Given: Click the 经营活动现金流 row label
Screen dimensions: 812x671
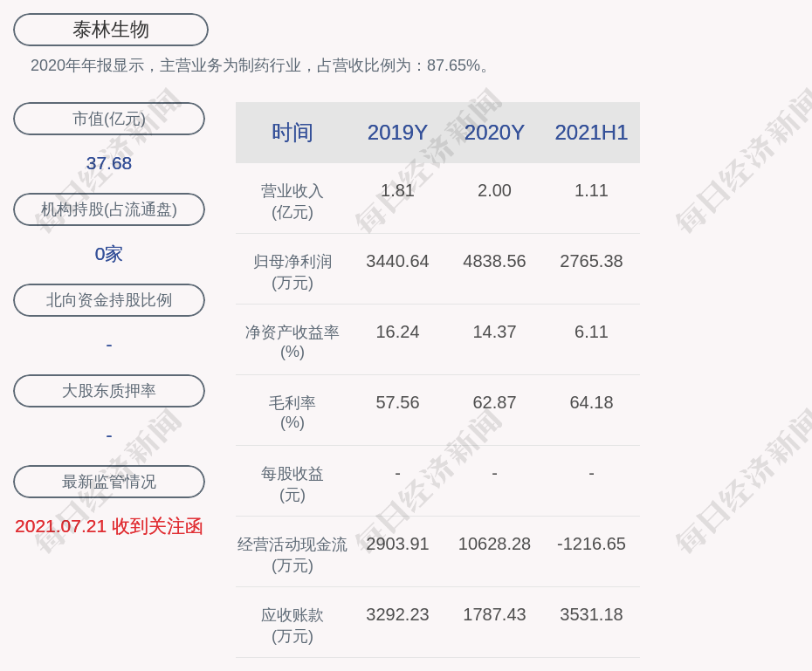Looking at the screenshot, I should 292,555.
